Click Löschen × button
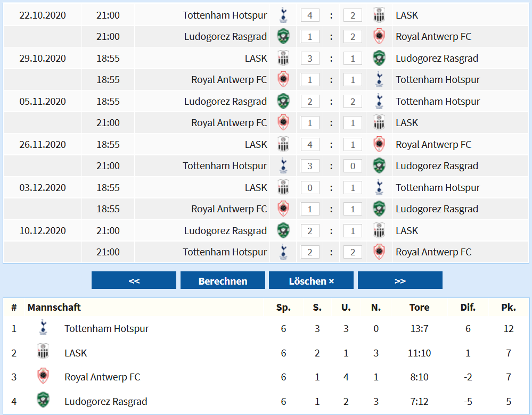This screenshot has height=415, width=532. (311, 280)
